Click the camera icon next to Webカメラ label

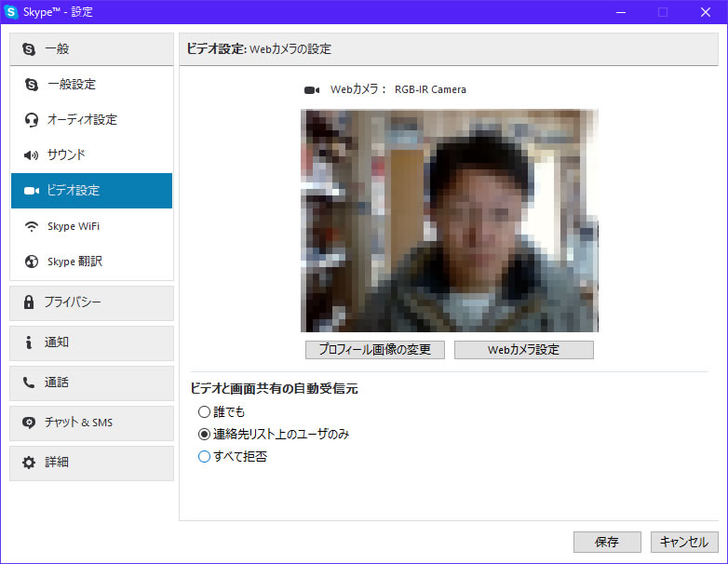[x=312, y=90]
